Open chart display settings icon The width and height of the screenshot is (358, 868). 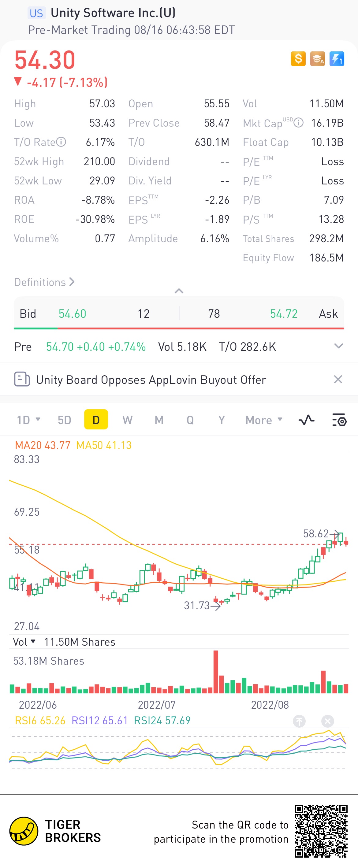339,420
